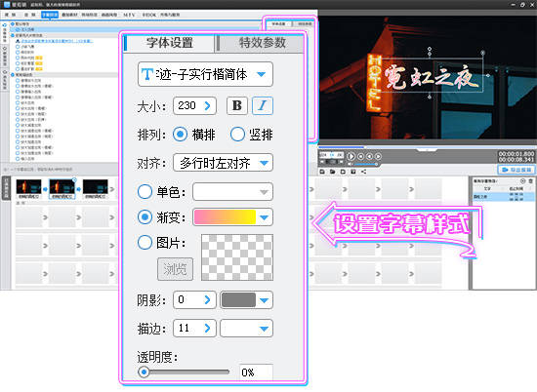
Task: Select 竖排 vertical layout radio button
Action: click(x=237, y=135)
